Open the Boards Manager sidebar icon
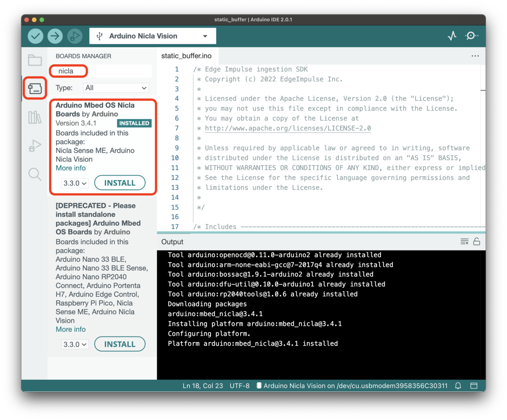The width and height of the screenshot is (507, 420). pos(35,88)
